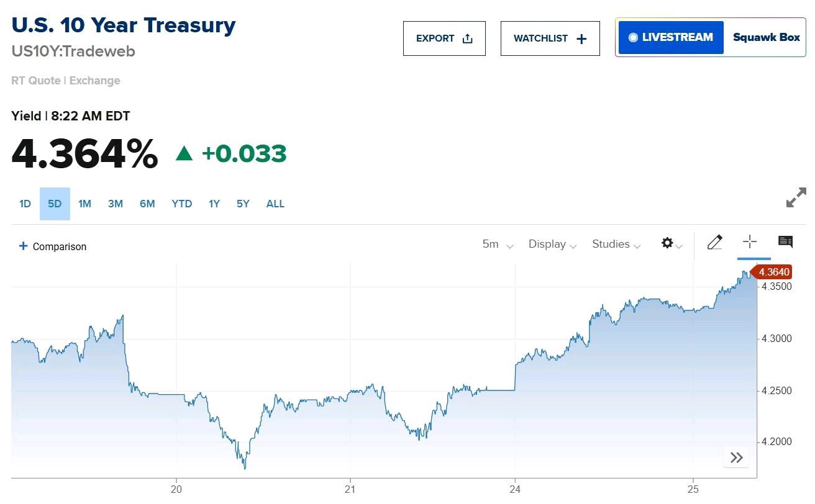Switch to the 1D time range
The height and width of the screenshot is (504, 815).
point(25,204)
